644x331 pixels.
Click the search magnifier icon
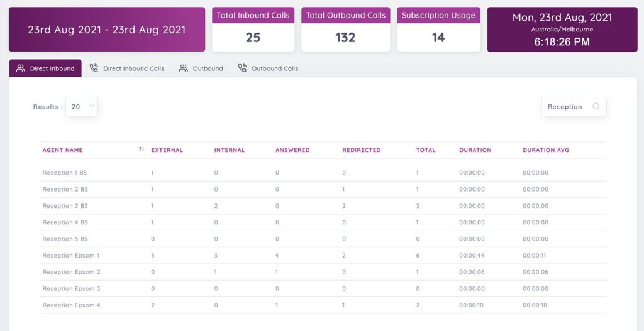tap(596, 107)
